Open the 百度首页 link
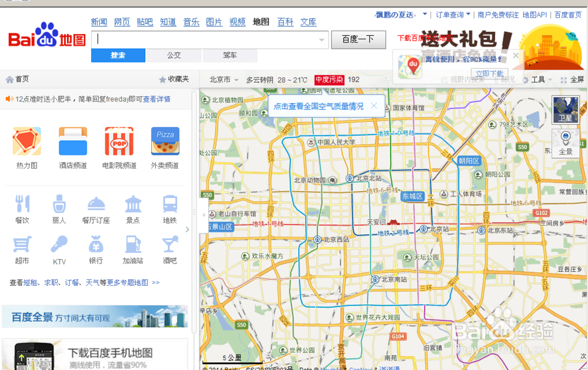 (x=568, y=15)
